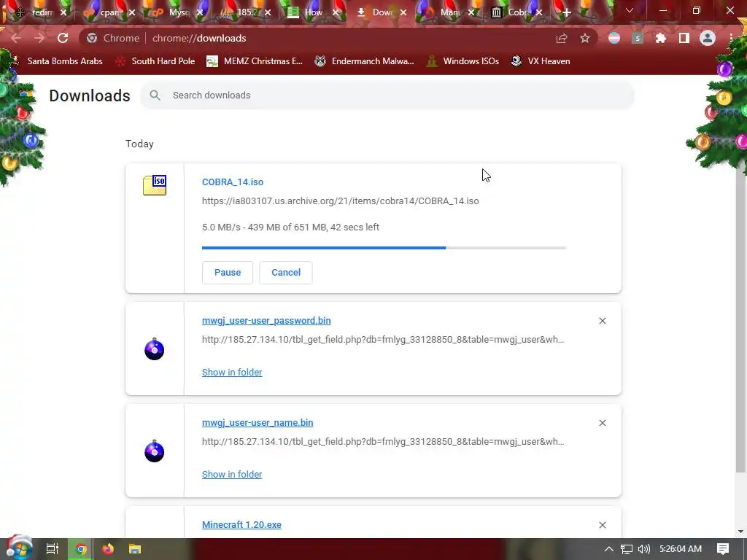The height and width of the screenshot is (560, 747).
Task: Share this page via the share icon
Action: pyautogui.click(x=562, y=39)
